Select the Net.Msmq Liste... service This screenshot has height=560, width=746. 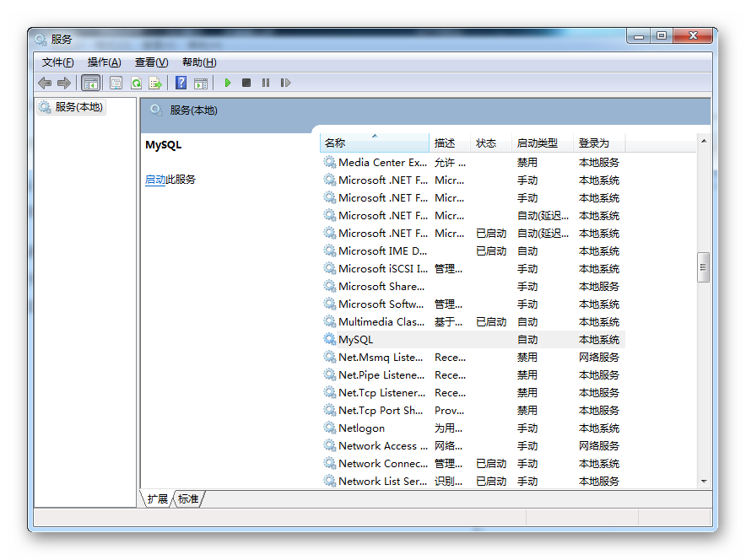(x=473, y=357)
